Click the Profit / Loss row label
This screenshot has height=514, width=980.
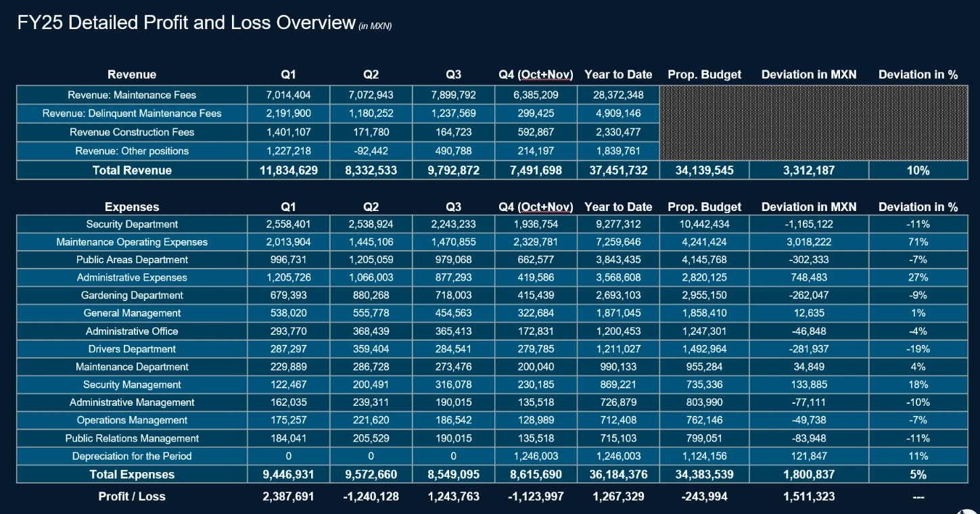tap(132, 496)
